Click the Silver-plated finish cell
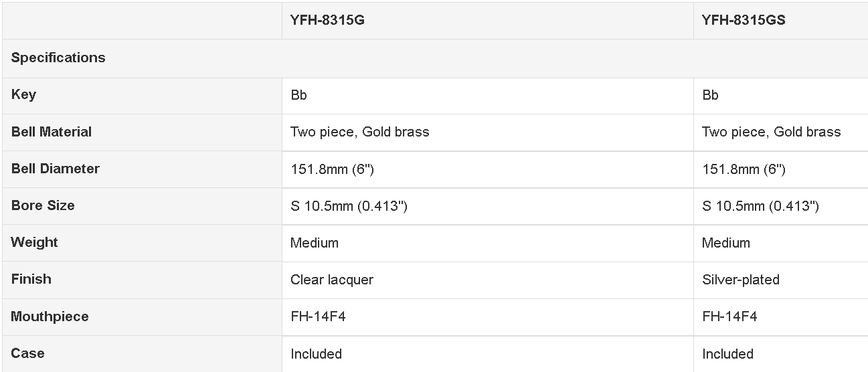The width and height of the screenshot is (868, 372). (x=741, y=280)
